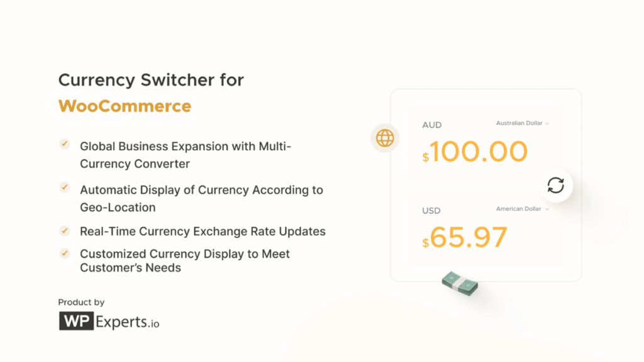This screenshot has height=362, width=644.
Task: Toggle the checkmark next to Automatic Display of Currency
Action: coord(64,187)
